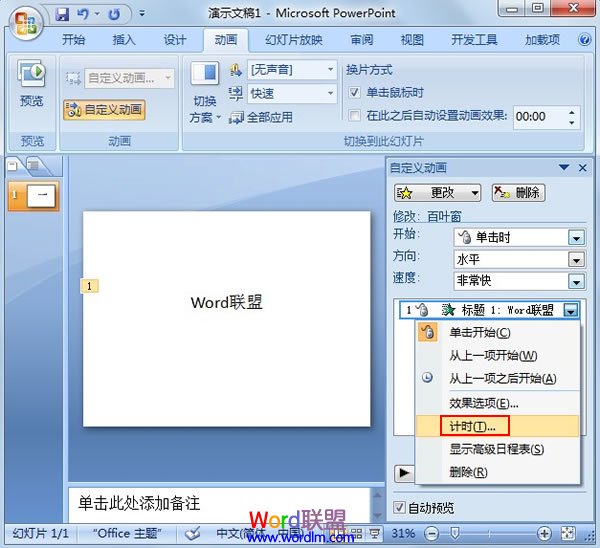Select the Slides thumbnail pane tab
Image resolution: width=600 pixels, height=548 pixels.
(14, 166)
